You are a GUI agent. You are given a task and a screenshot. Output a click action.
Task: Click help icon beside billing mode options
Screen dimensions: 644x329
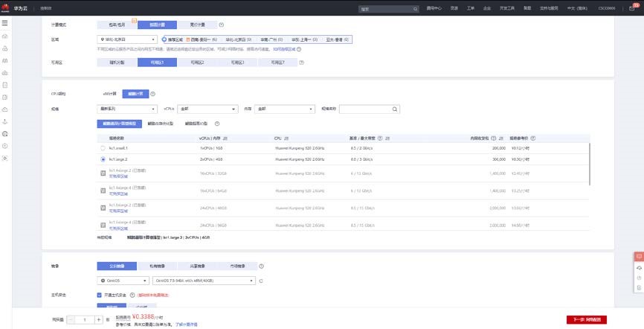pyautogui.click(x=222, y=25)
